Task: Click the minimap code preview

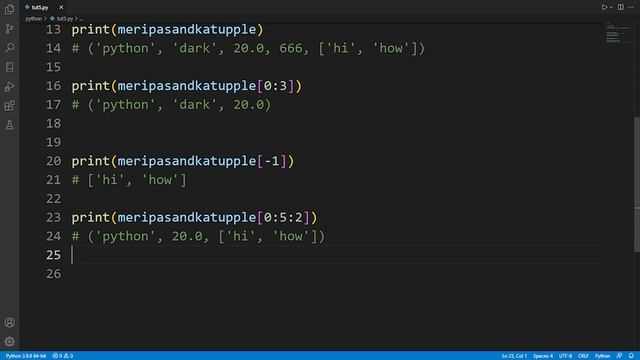Action: 618,33
